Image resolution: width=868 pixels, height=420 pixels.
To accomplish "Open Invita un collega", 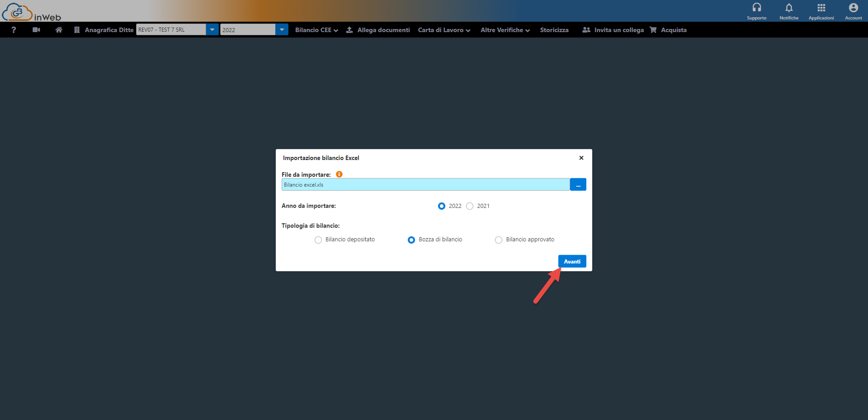I will pos(619,30).
